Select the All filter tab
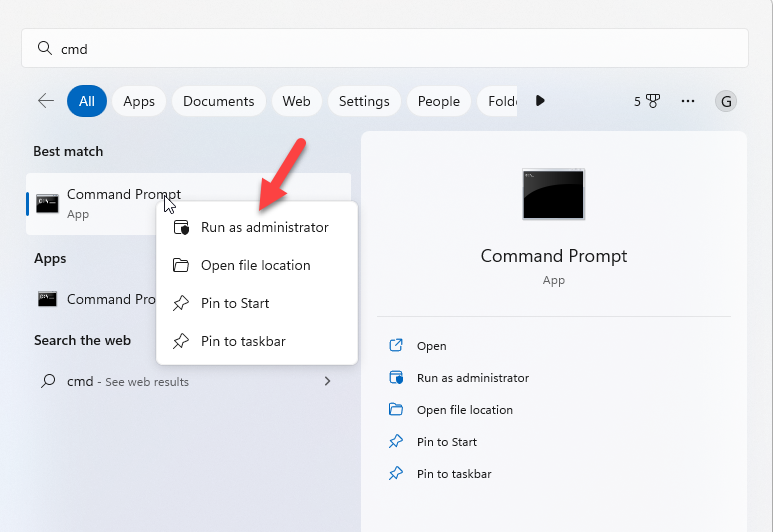 point(87,101)
